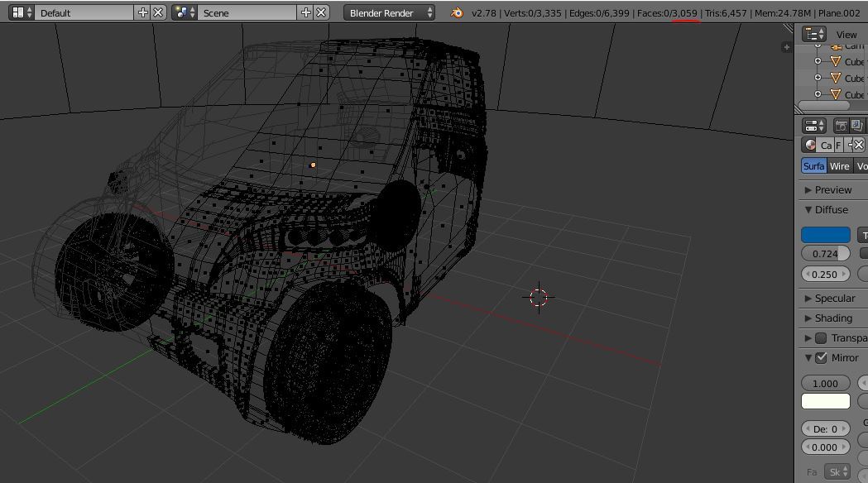Delete the Default screen layout
Viewport: 868px width, 483px height.
point(158,12)
